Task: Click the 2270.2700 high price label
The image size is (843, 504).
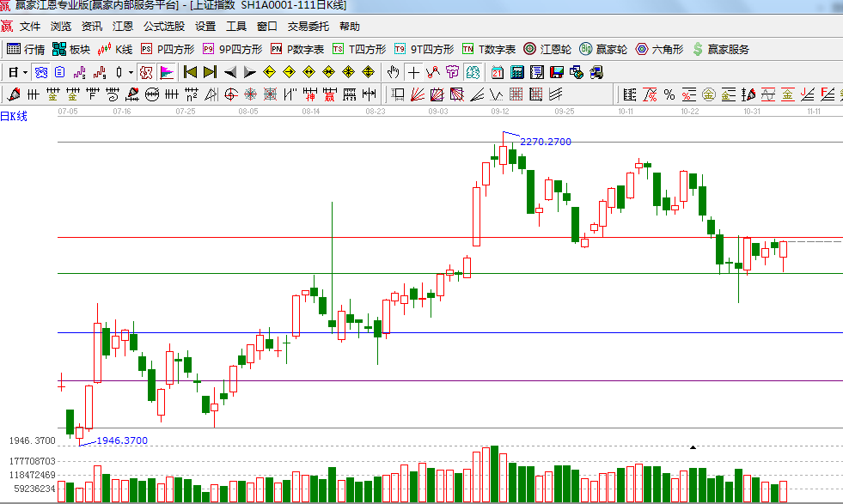Action: pos(546,142)
